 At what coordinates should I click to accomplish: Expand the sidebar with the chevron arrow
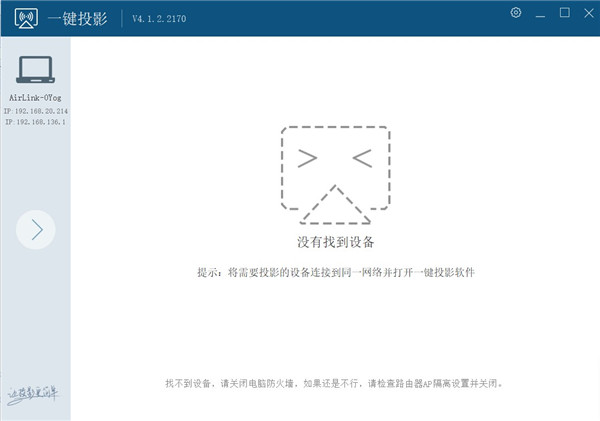coord(36,230)
